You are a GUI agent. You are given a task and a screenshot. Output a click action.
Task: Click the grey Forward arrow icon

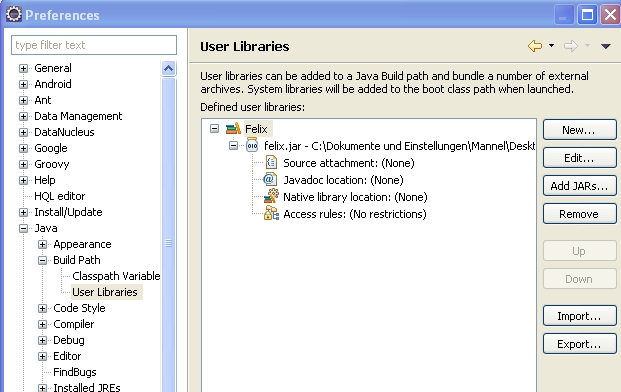pos(571,46)
